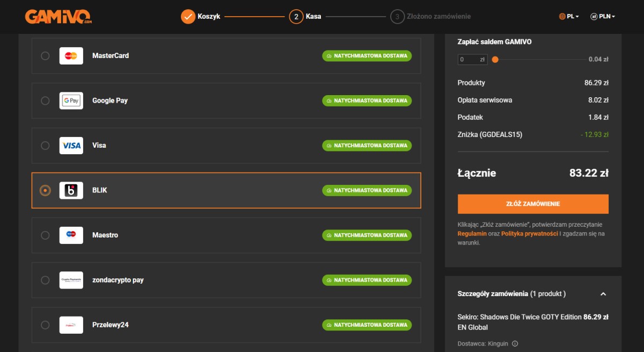Click the GAMIVO balance slider handle
The image size is (644, 352).
click(495, 60)
